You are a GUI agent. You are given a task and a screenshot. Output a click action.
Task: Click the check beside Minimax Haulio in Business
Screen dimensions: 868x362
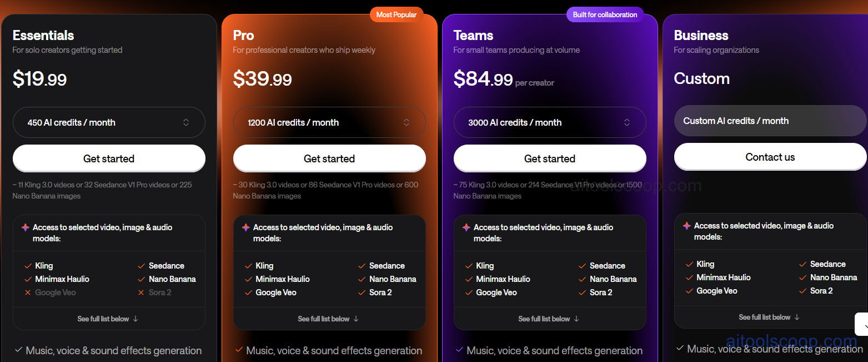point(689,277)
